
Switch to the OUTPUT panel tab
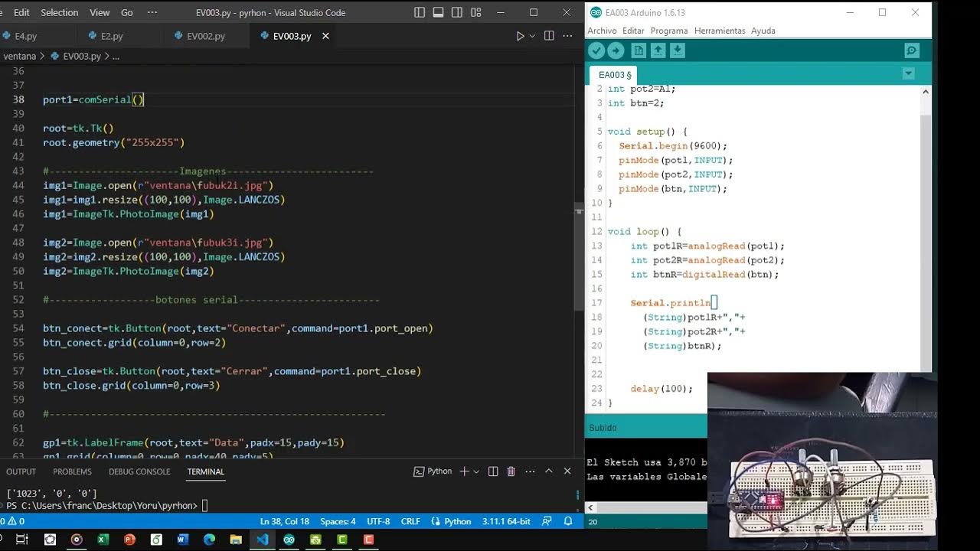[x=21, y=471]
